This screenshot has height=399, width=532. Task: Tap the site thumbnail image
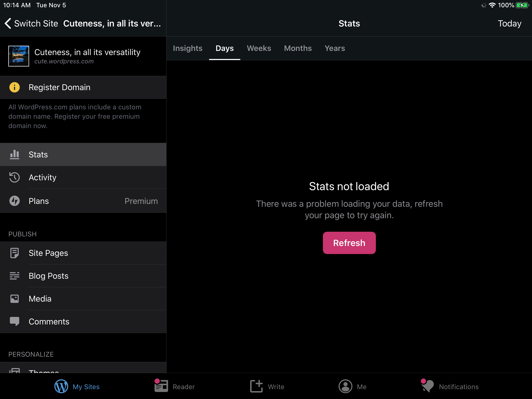(x=19, y=56)
